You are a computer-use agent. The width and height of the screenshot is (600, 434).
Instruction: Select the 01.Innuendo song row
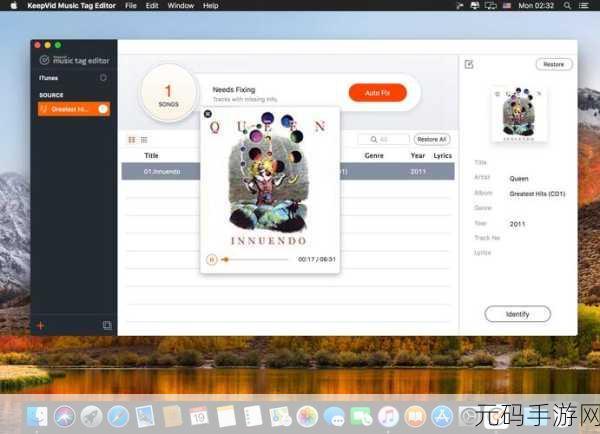click(x=288, y=171)
